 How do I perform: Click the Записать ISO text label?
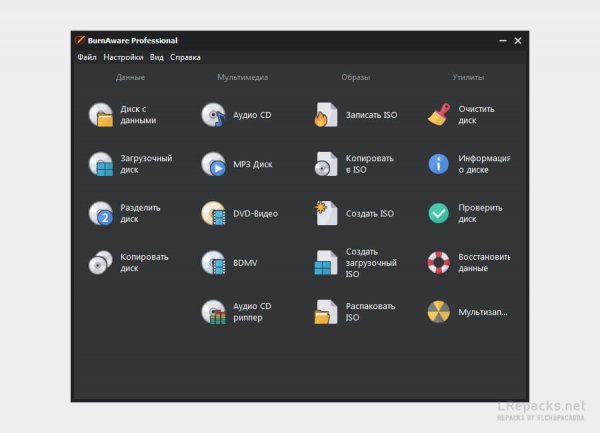point(371,115)
